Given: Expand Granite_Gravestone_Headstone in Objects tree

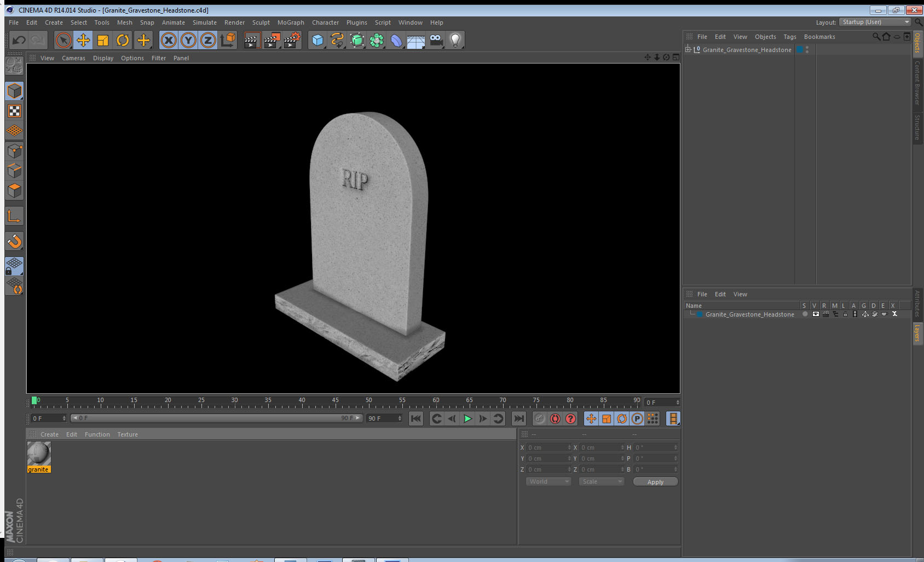Looking at the screenshot, I should (688, 49).
